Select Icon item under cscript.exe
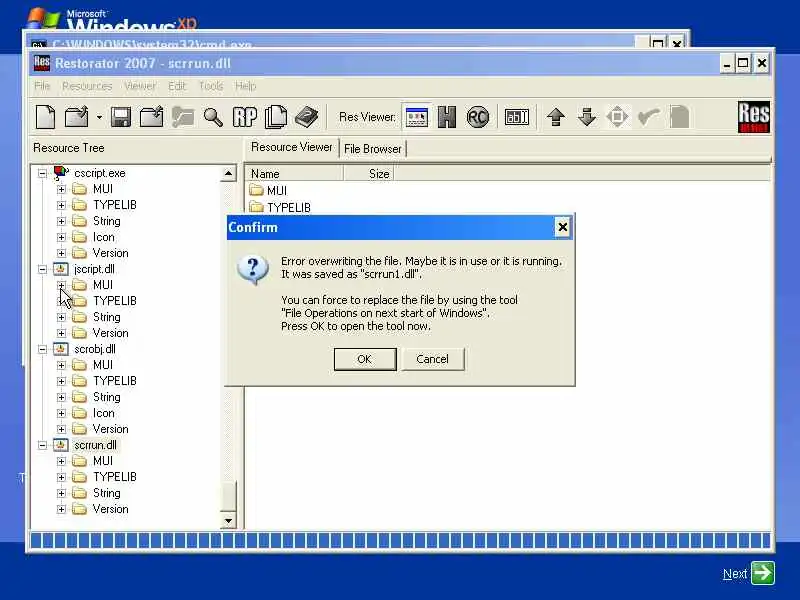 click(104, 237)
